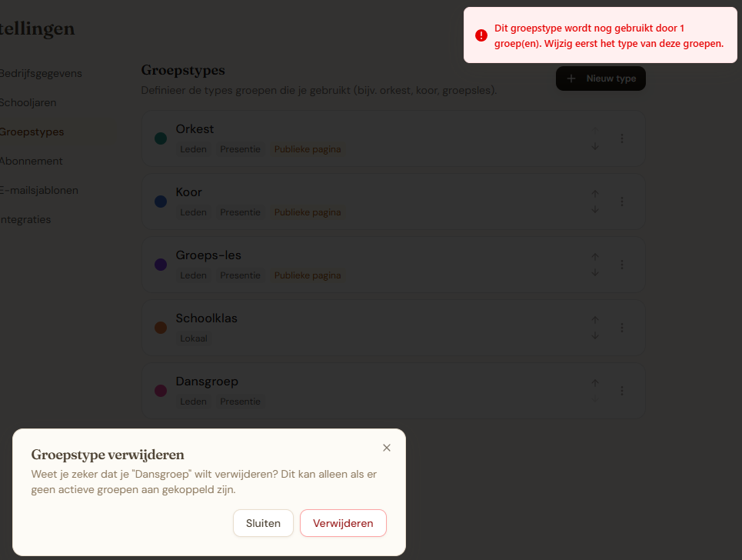Move Orkest down with the arrow
This screenshot has height=560, width=742.
(595, 147)
